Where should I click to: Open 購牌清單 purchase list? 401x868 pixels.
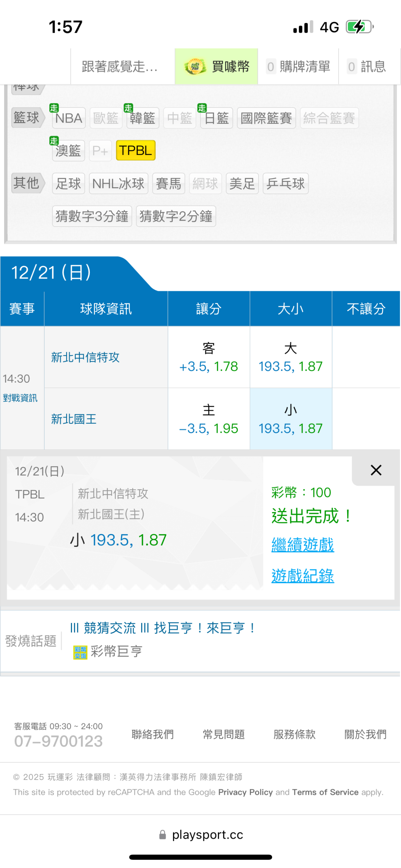[299, 66]
